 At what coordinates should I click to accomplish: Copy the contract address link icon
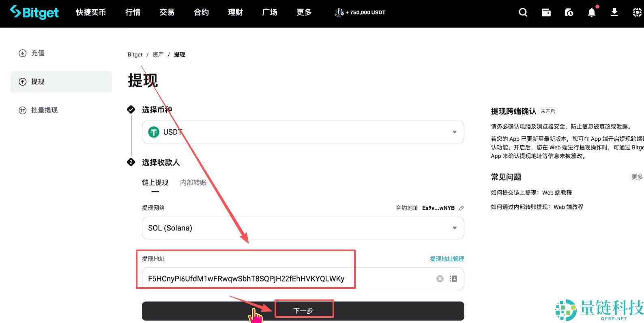[461, 208]
